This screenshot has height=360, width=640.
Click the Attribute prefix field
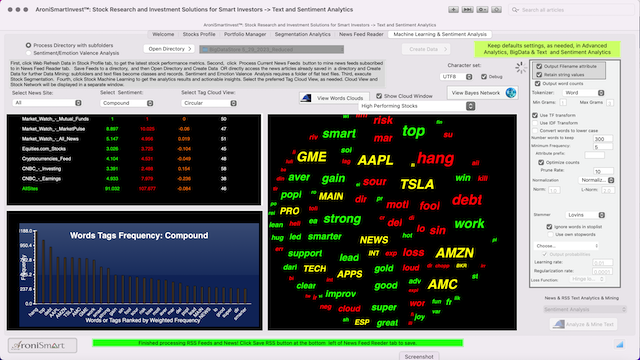pyautogui.click(x=594, y=155)
